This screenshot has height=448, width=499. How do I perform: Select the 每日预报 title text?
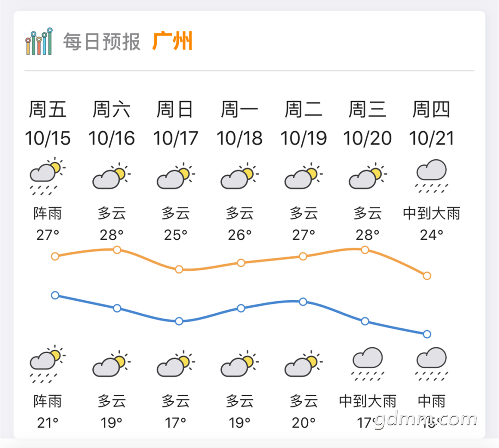tap(102, 42)
